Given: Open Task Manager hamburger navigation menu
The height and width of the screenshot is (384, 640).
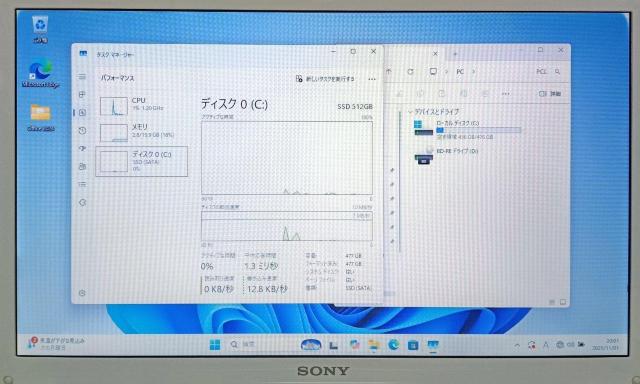Looking at the screenshot, I should coord(82,77).
